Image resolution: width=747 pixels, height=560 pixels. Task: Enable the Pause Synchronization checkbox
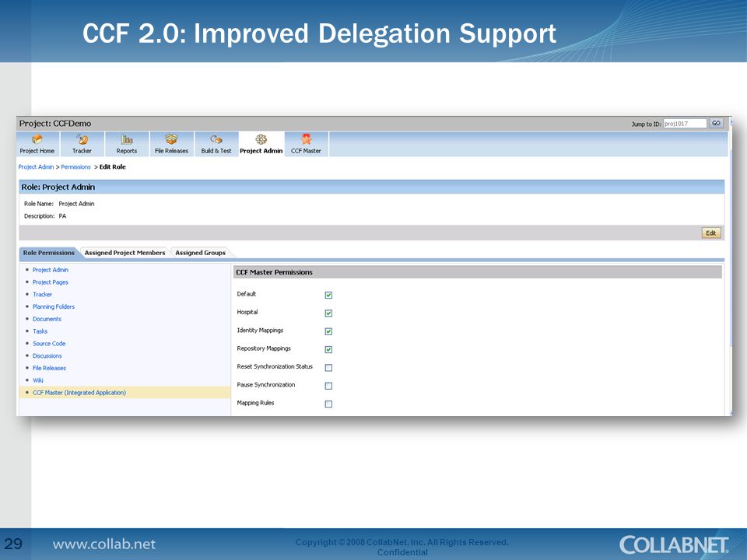tap(328, 386)
